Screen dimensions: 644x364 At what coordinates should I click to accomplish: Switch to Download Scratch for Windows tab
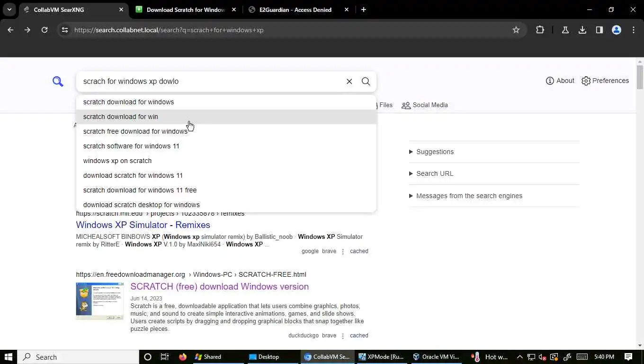(x=186, y=9)
